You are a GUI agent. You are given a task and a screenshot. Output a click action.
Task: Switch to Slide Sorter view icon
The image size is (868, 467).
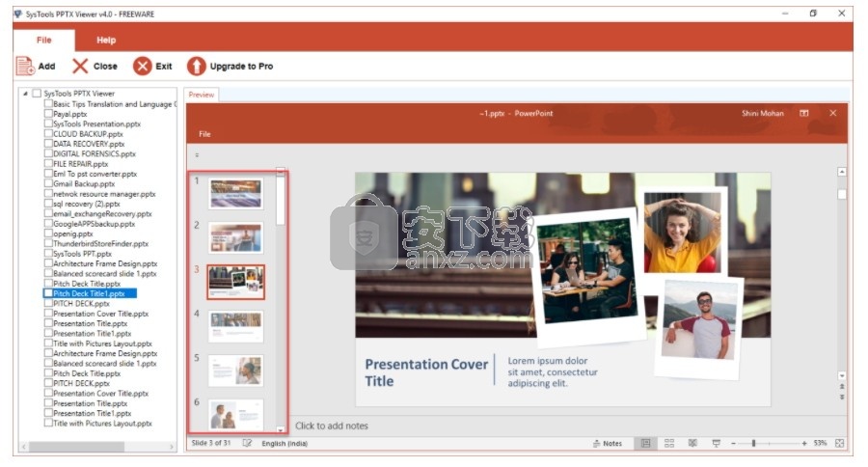point(669,443)
